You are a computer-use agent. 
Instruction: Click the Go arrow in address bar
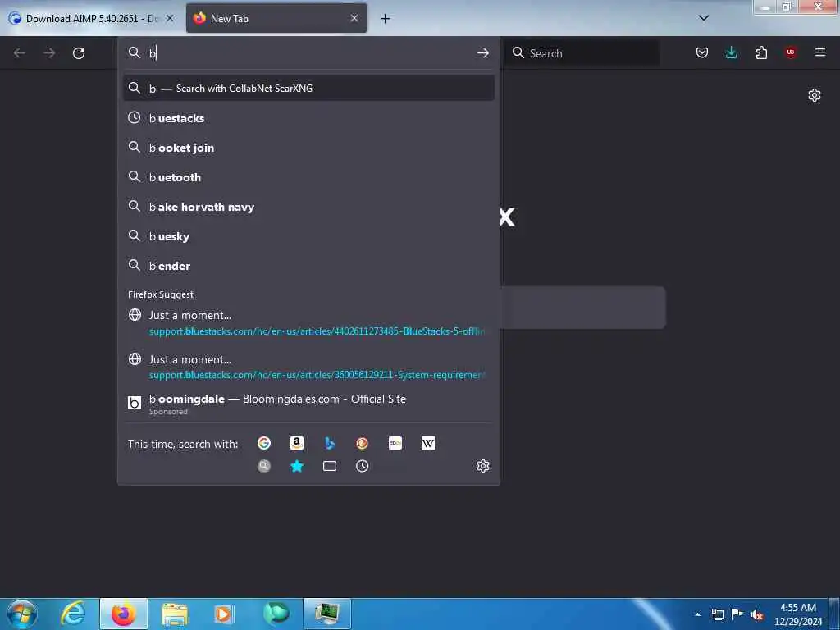pyautogui.click(x=482, y=53)
